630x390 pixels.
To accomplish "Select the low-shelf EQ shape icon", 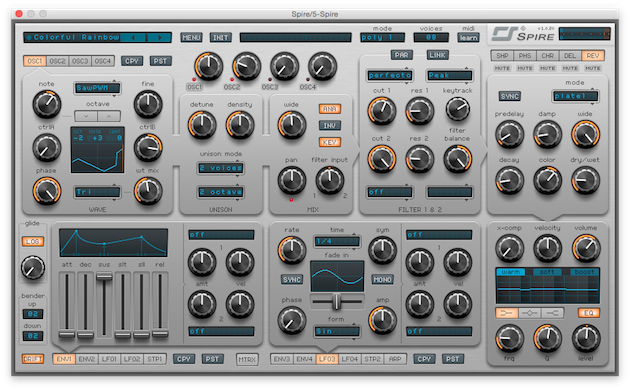I will [x=507, y=312].
